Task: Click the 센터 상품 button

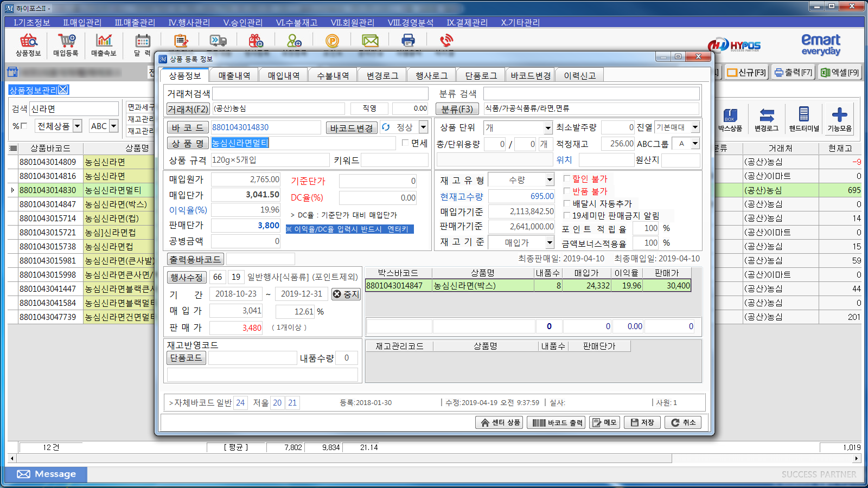Action: pyautogui.click(x=500, y=422)
